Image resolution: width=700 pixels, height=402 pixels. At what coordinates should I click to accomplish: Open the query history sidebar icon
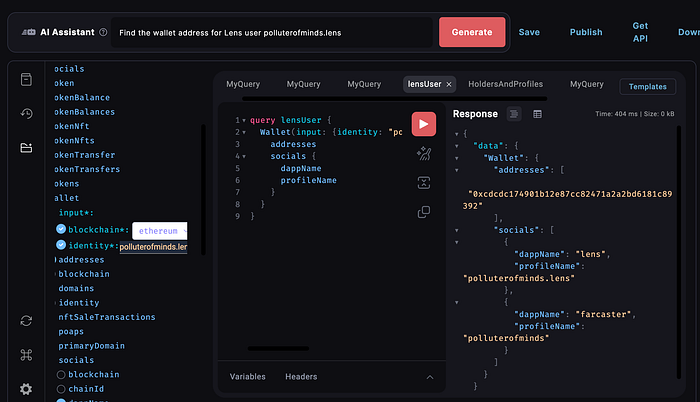[x=26, y=114]
